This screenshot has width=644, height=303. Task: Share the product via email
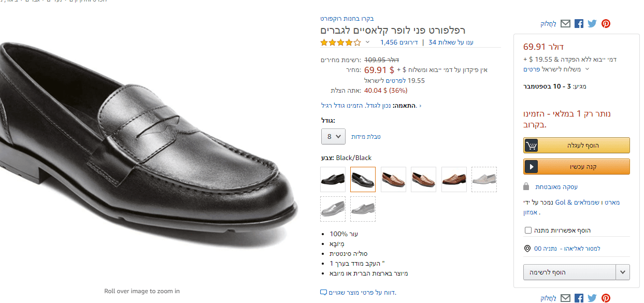coord(565,23)
